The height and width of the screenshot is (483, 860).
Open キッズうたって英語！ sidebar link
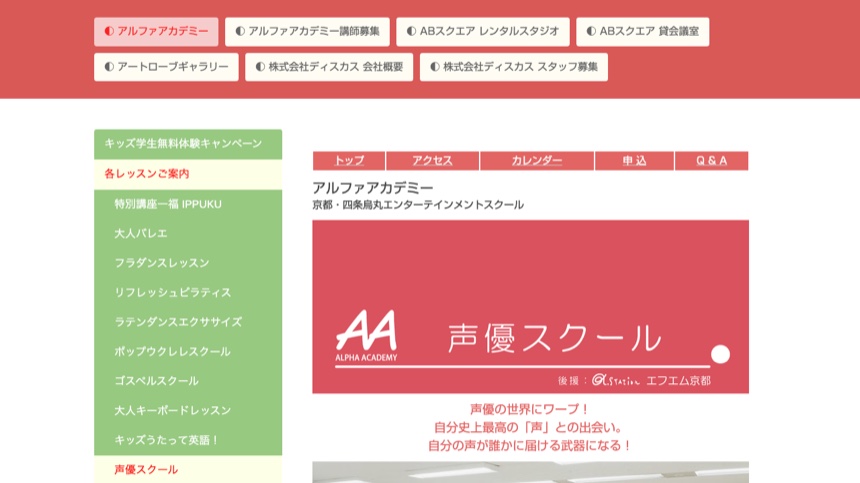point(188,440)
